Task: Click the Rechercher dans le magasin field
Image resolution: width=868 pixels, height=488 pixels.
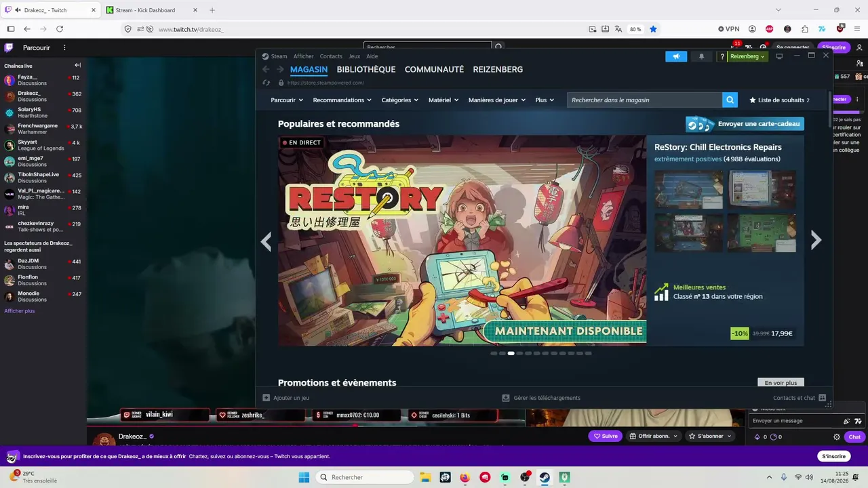Action: pos(645,100)
